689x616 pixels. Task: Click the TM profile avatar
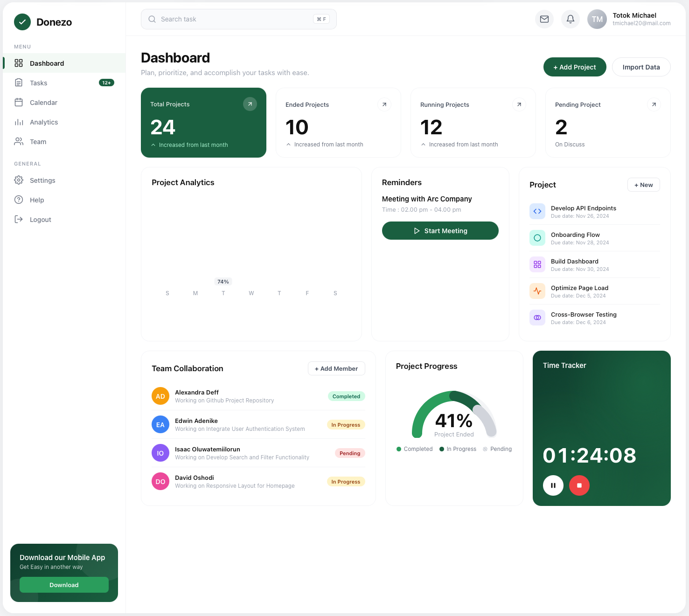tap(597, 19)
